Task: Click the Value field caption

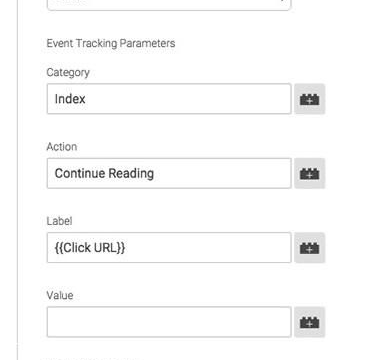Action: point(60,295)
